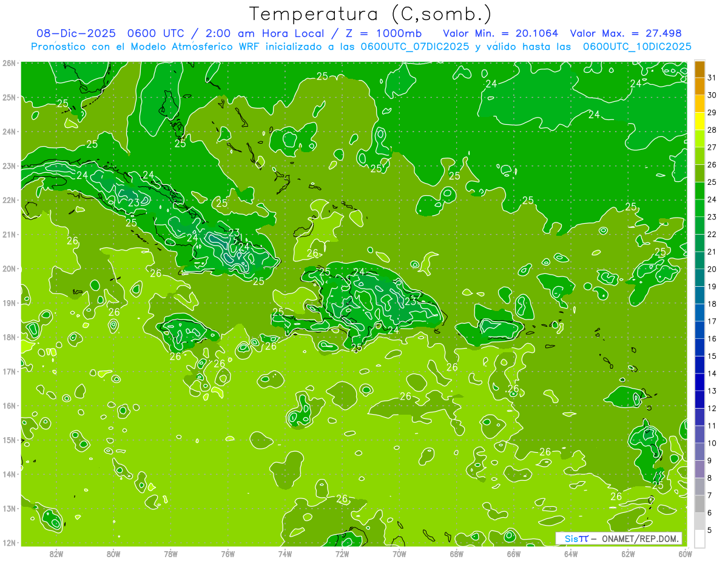Click the gray swatch between 6 and 7
This screenshot has width=728, height=562.
699,504
